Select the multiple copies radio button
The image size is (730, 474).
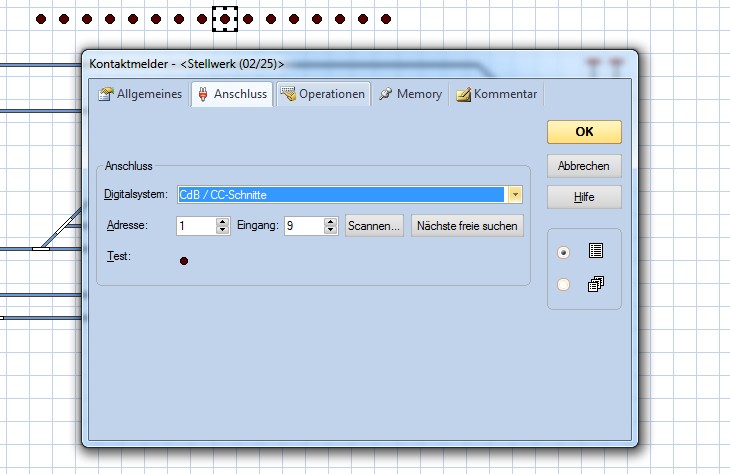click(563, 284)
